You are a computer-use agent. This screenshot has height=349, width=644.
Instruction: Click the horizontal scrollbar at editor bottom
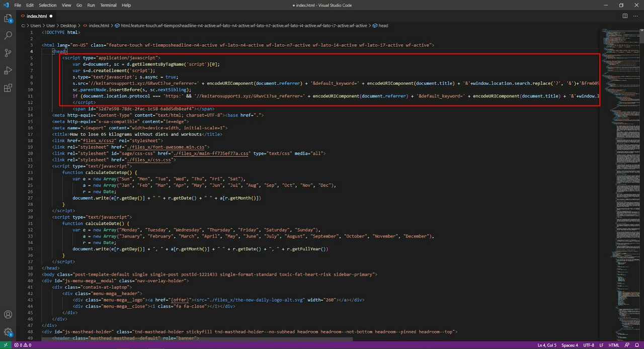pos(196,339)
